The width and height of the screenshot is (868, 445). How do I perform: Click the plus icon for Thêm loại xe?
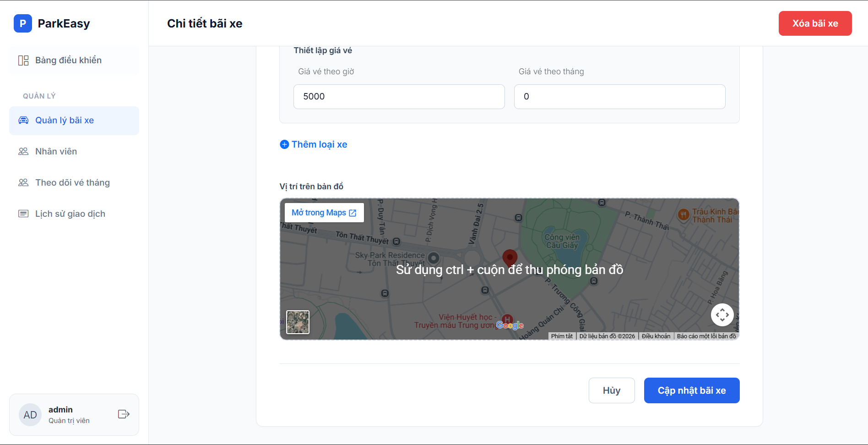coord(284,144)
